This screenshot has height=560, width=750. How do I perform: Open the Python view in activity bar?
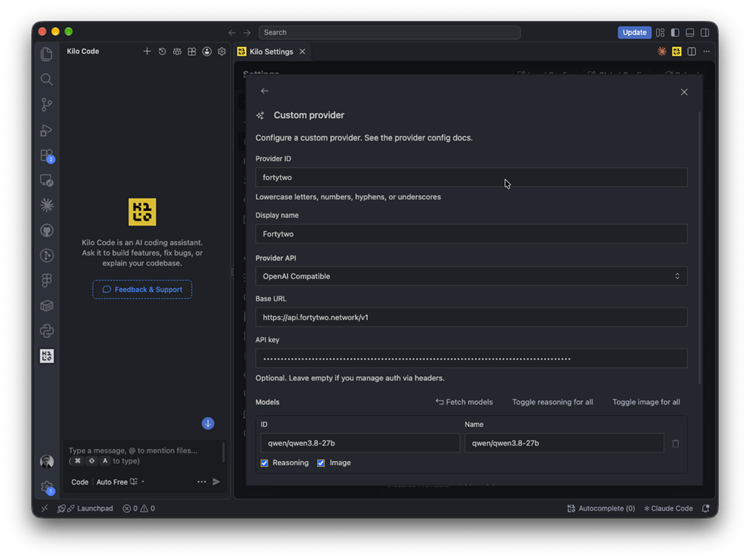47,331
